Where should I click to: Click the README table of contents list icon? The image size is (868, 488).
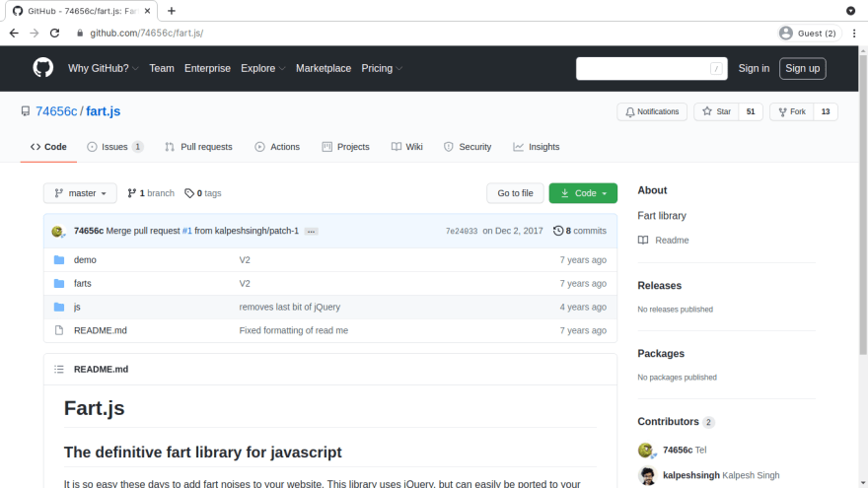[x=59, y=369]
